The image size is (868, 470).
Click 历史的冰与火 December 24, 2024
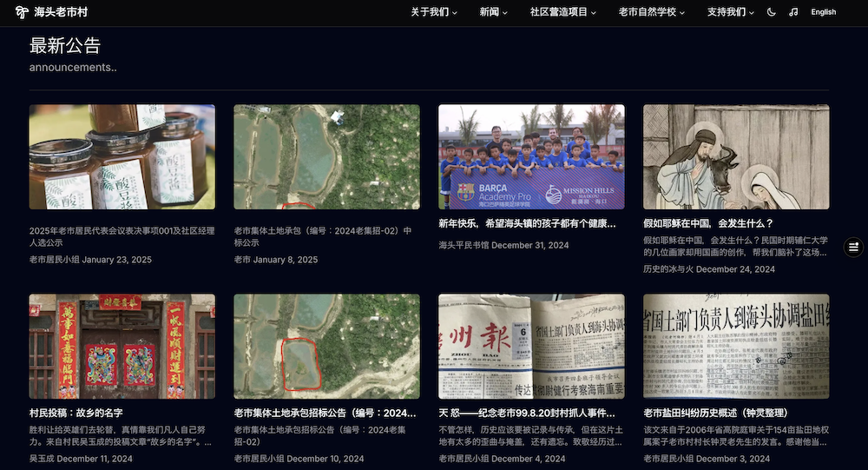(x=709, y=268)
